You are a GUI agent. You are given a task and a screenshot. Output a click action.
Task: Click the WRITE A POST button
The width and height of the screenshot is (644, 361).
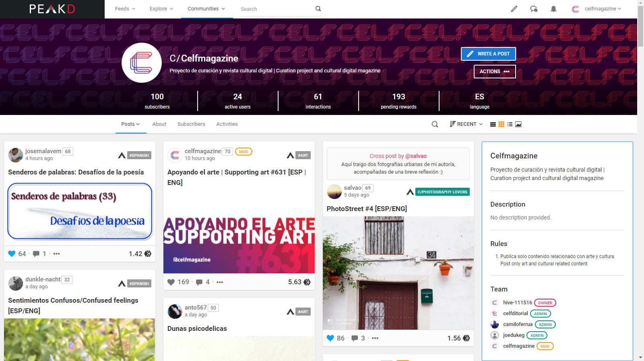click(x=488, y=54)
